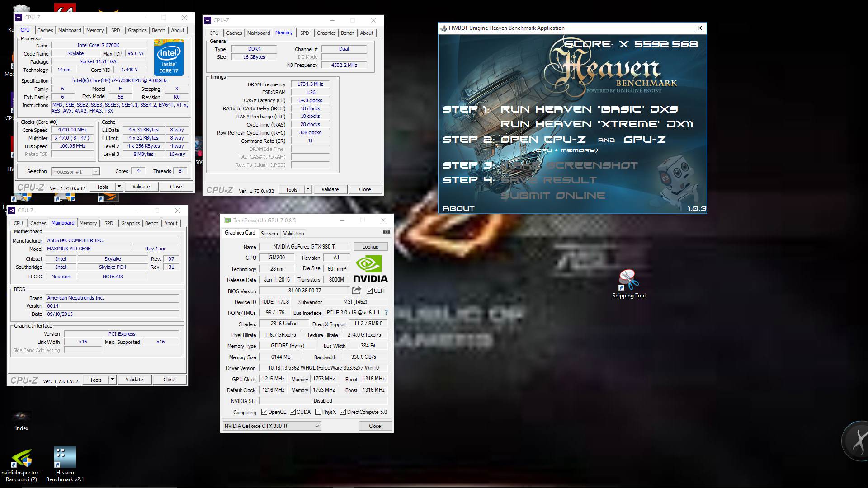This screenshot has height=488, width=868.
Task: Click the bus interface question mark icon
Action: (386, 313)
